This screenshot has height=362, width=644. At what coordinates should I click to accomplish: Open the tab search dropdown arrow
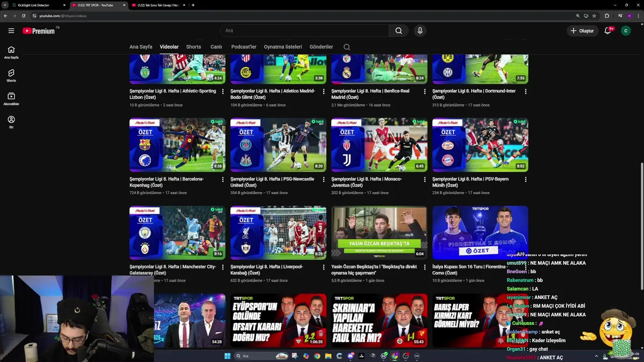click(5, 5)
